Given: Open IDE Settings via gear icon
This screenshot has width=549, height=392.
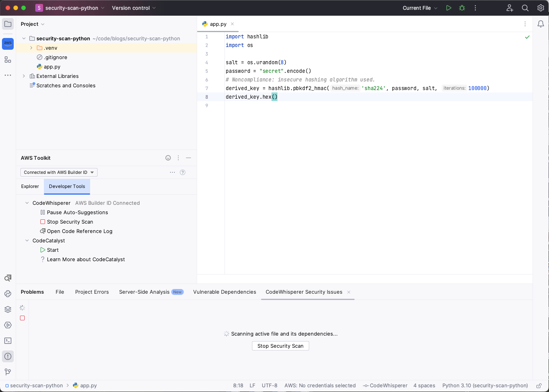Looking at the screenshot, I should (541, 7).
